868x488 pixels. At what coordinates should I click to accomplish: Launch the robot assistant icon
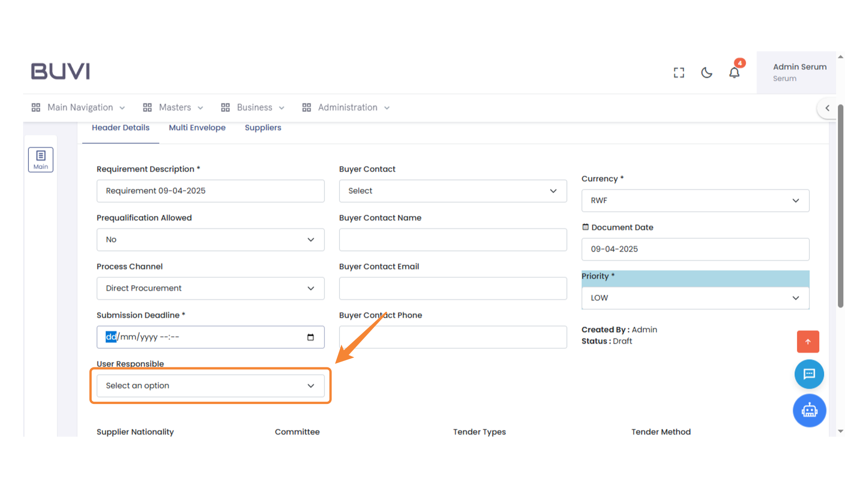[809, 410]
